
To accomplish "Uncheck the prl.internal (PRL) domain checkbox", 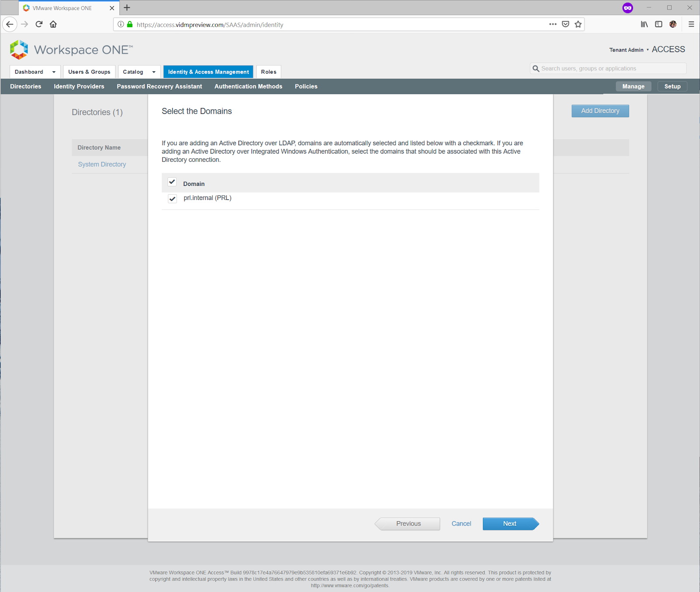I will (172, 199).
